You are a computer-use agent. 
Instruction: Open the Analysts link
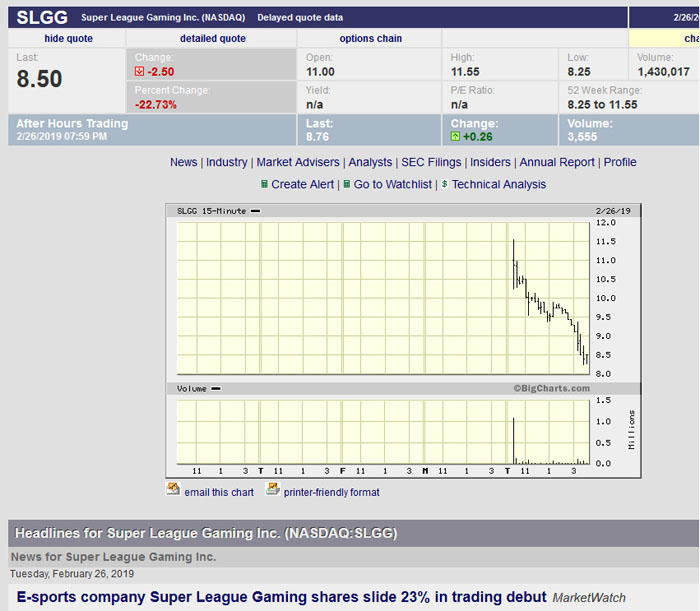370,162
